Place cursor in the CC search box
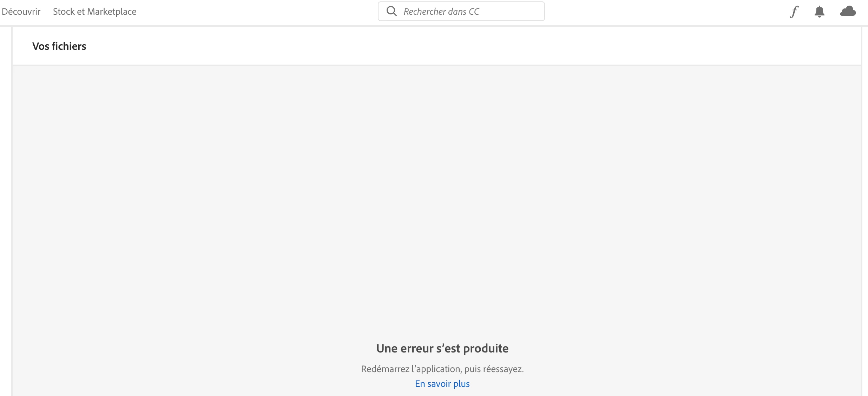Image resolution: width=868 pixels, height=396 pixels. (461, 11)
